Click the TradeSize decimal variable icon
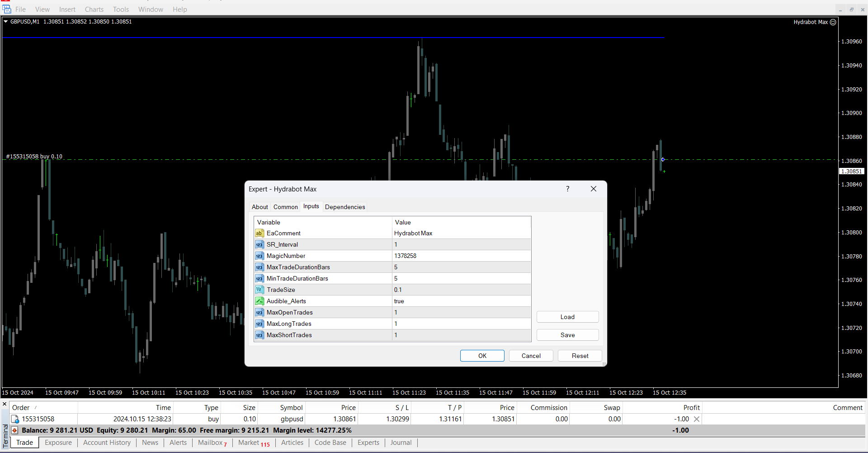 259,290
